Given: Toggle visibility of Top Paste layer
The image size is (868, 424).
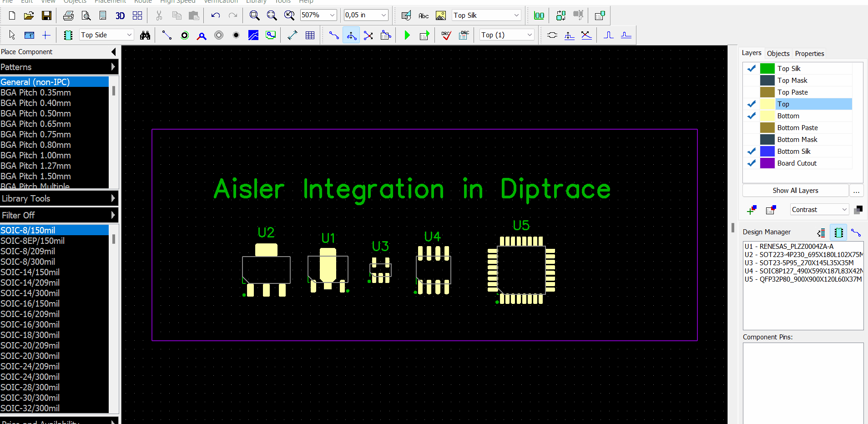Looking at the screenshot, I should pyautogui.click(x=752, y=92).
